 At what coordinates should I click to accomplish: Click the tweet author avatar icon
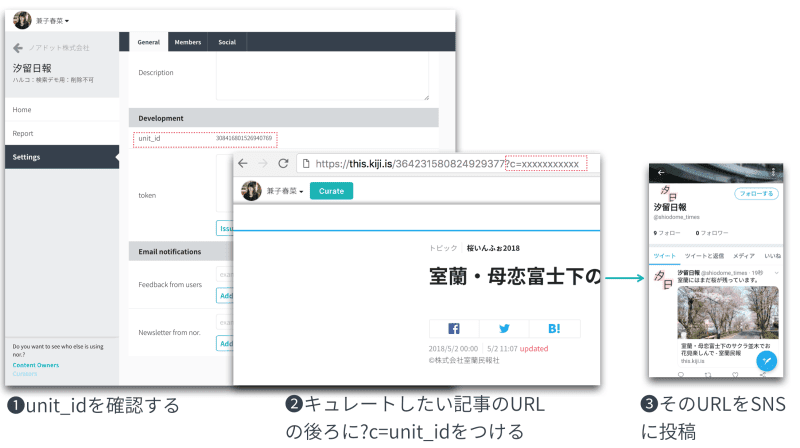pyautogui.click(x=664, y=280)
